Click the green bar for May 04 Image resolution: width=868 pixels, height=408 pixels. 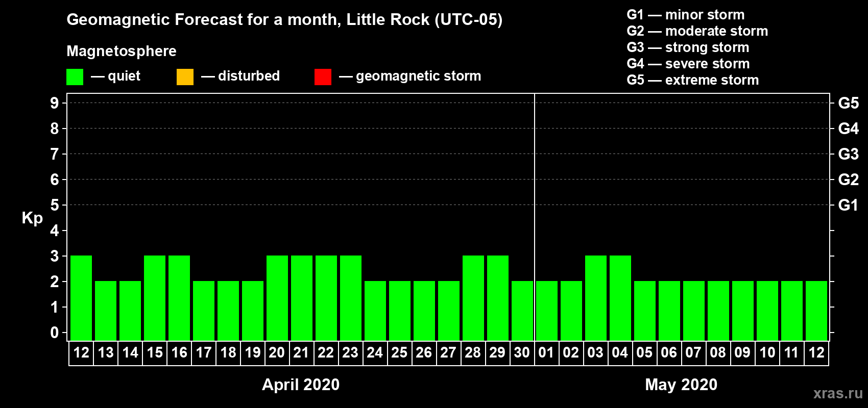coord(620,298)
